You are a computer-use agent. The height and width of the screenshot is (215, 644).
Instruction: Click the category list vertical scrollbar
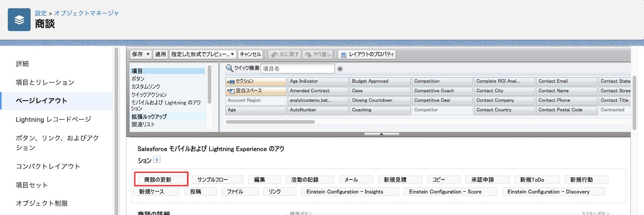coord(209,85)
